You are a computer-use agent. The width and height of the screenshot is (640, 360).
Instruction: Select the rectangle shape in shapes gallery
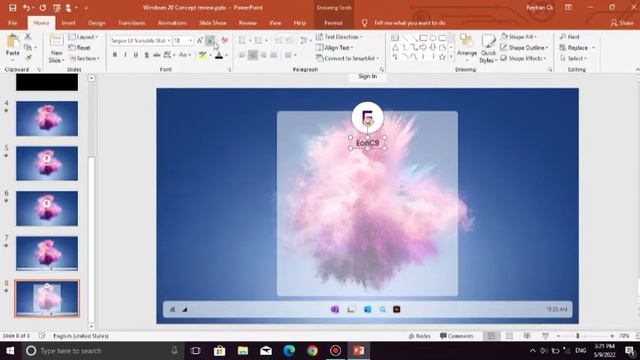tap(423, 38)
